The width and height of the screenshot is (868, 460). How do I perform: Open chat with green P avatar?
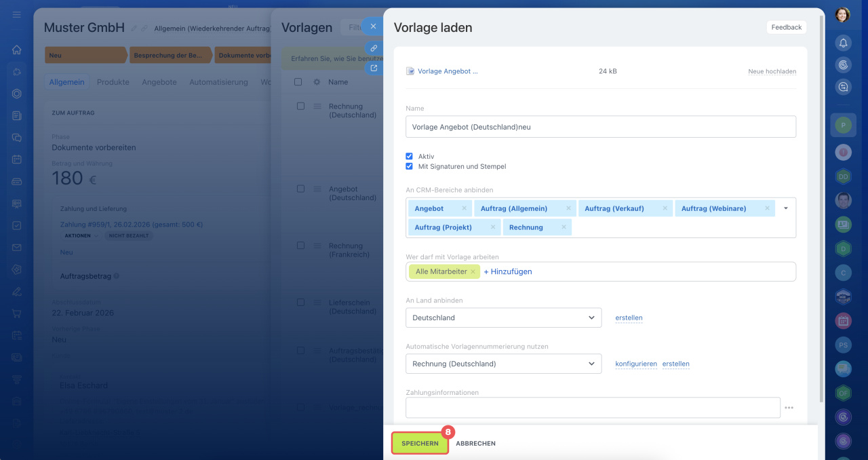pyautogui.click(x=843, y=126)
